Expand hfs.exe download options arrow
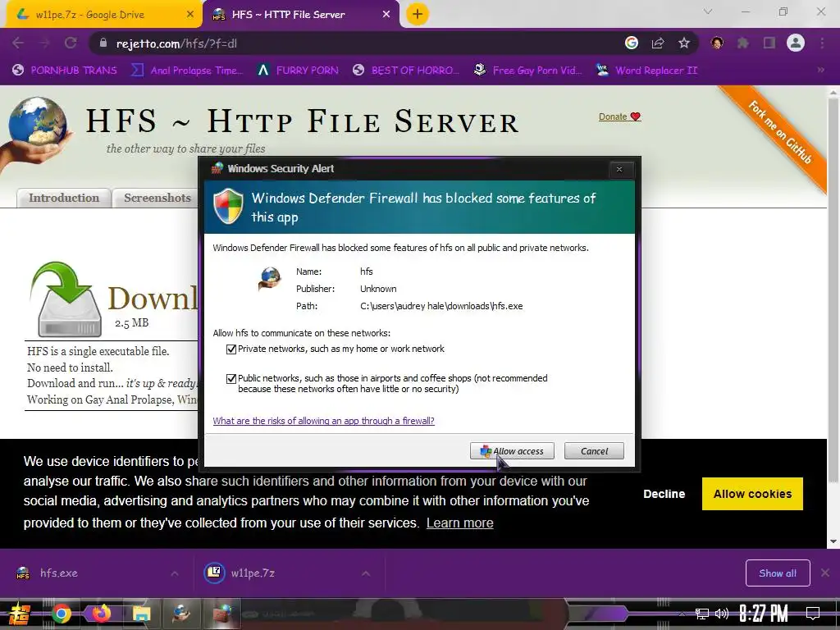 tap(175, 573)
